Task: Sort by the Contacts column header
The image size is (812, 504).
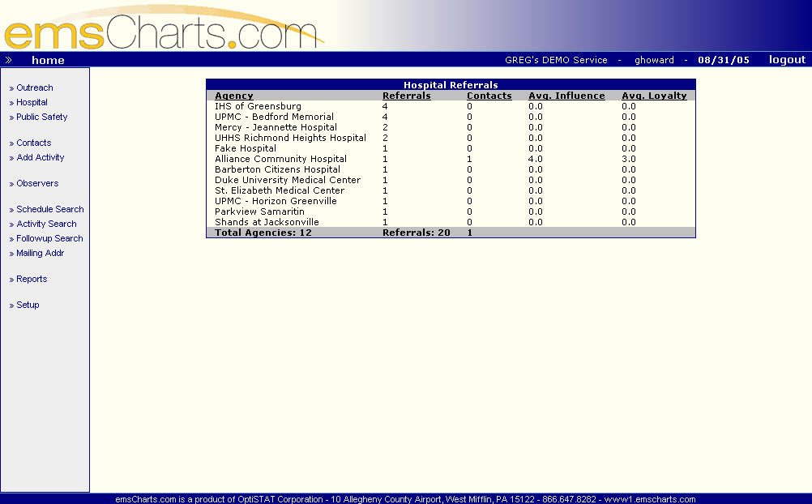Action: tap(489, 96)
